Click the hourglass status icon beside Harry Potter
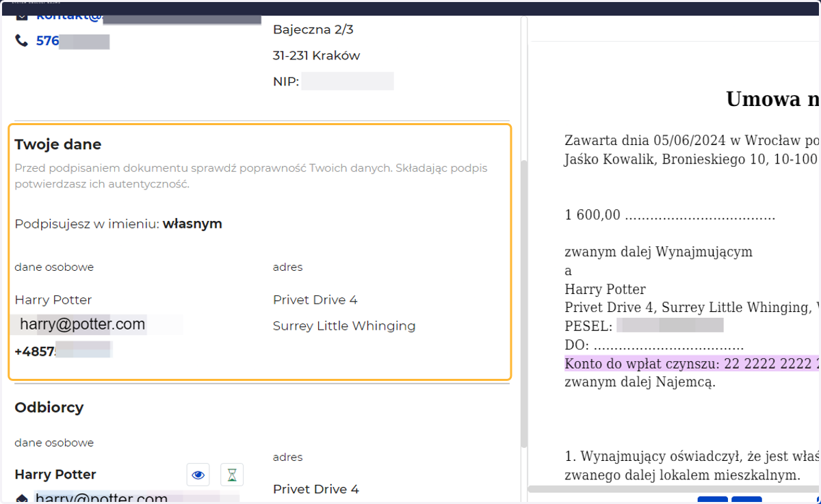Screen dimensions: 821x504 [232, 475]
